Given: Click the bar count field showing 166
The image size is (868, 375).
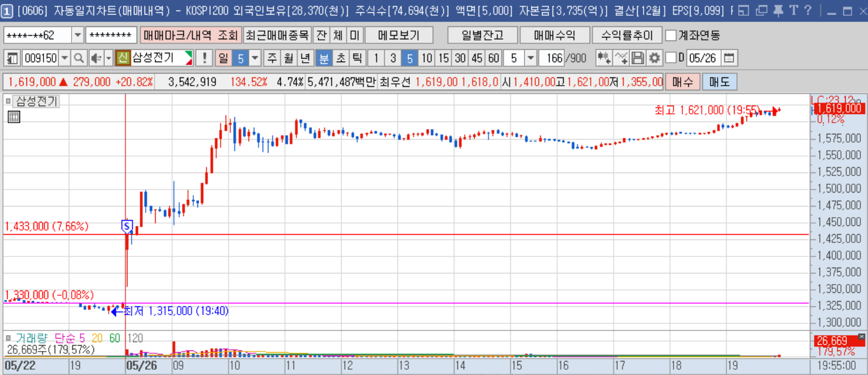Looking at the screenshot, I should point(551,58).
